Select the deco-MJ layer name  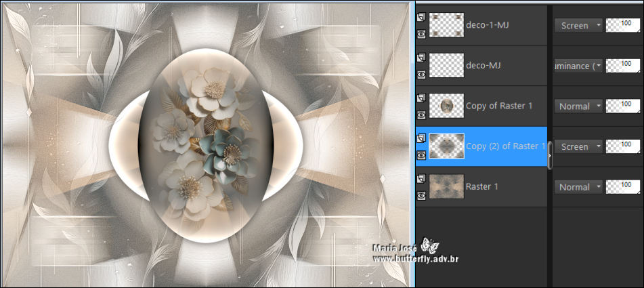tap(483, 65)
